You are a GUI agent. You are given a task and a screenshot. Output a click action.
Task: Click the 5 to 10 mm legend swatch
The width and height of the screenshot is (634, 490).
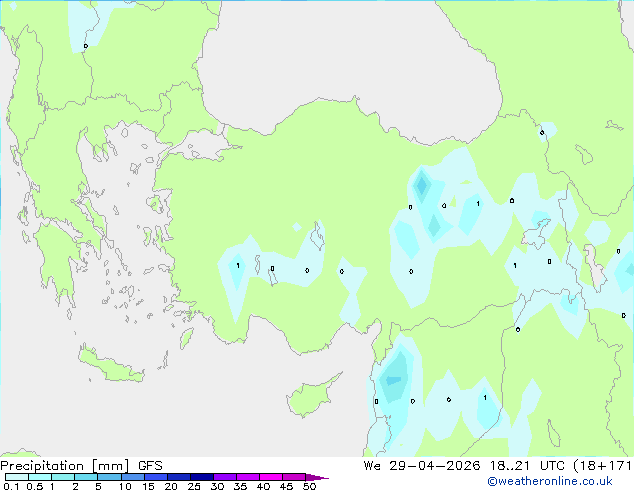tap(109, 477)
